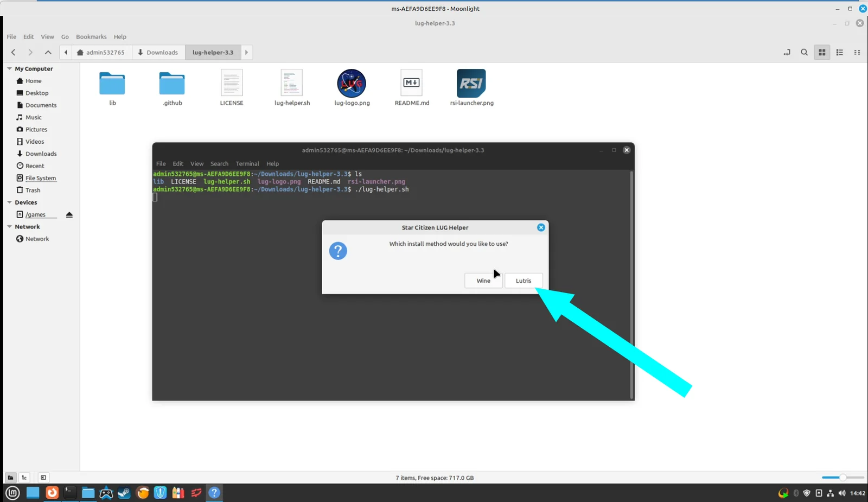Collapse the Devices section
Screen dimensions: 868x502
pyautogui.click(x=9, y=202)
